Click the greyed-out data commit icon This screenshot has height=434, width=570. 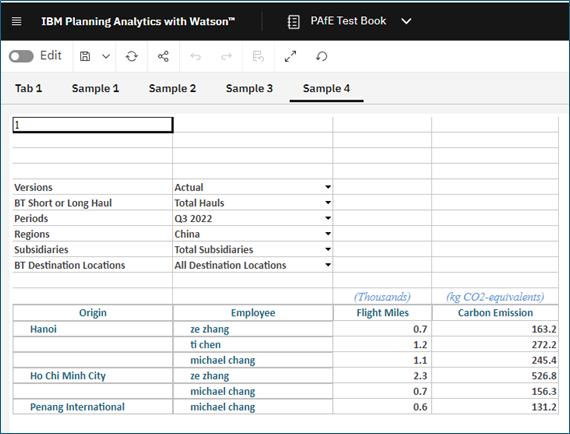pos(258,56)
